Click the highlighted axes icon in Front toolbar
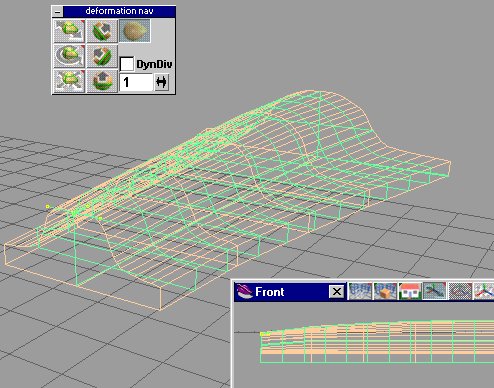The height and width of the screenshot is (388, 494). point(435,291)
